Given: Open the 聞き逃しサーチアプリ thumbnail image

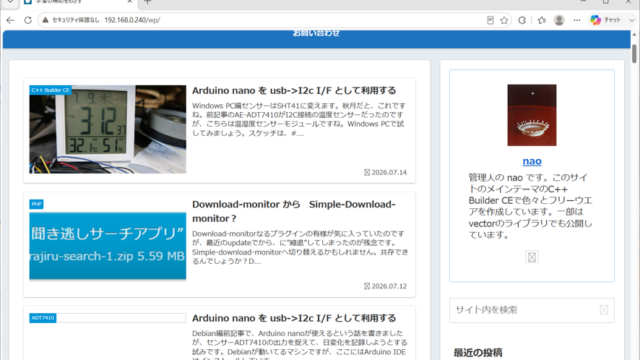Looking at the screenshot, I should click(x=108, y=246).
